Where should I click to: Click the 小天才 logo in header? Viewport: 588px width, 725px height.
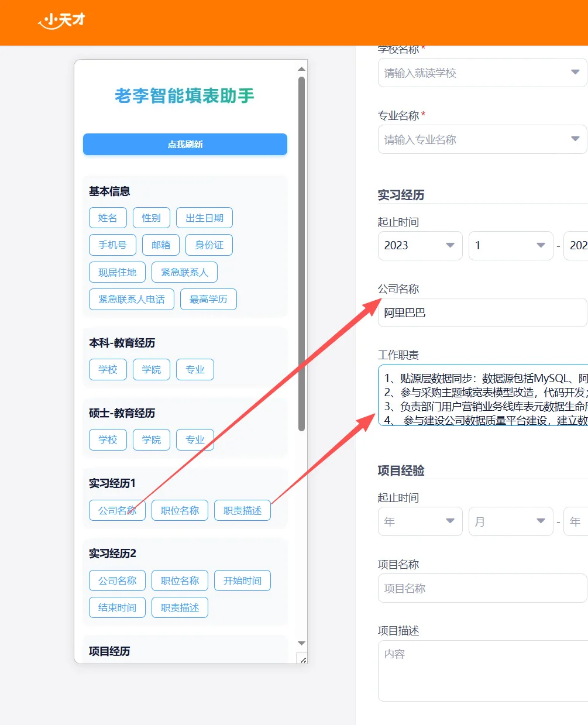62,20
